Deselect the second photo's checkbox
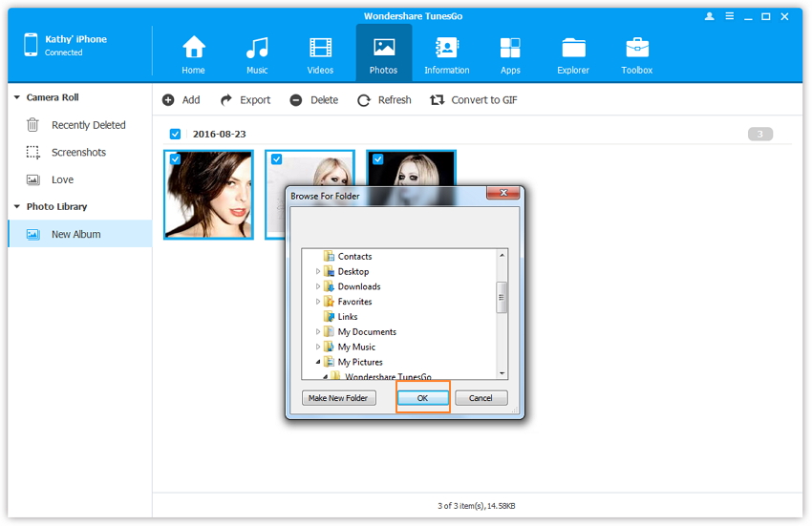The image size is (812, 526). 276,159
